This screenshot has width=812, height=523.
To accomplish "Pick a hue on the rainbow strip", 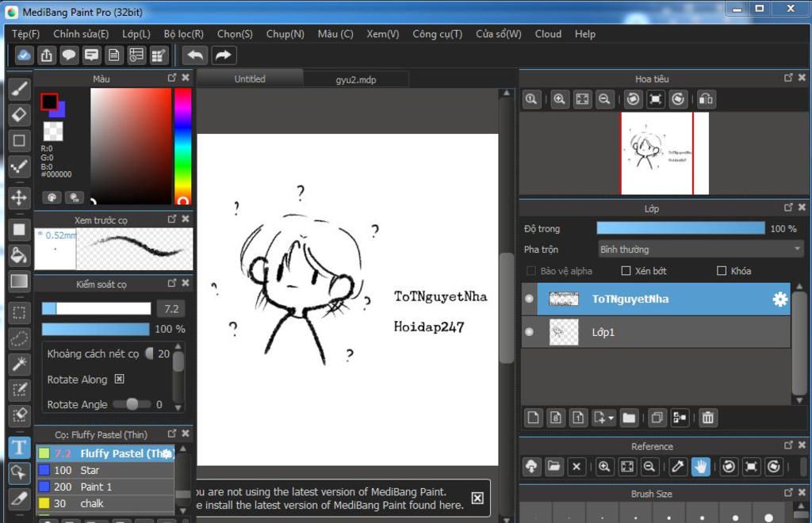I will 182,146.
